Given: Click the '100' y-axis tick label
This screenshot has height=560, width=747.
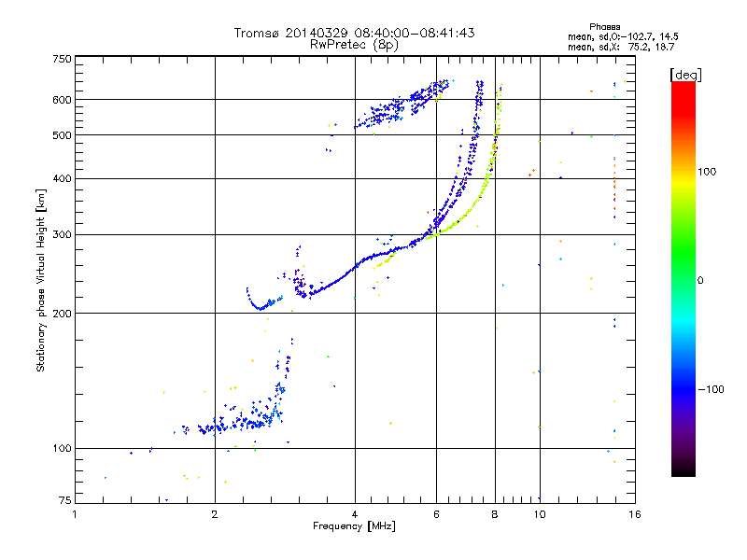Looking at the screenshot, I should [x=62, y=448].
